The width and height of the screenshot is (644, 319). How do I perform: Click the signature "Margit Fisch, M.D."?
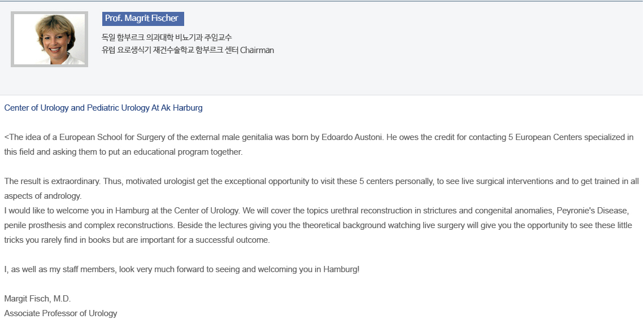pyautogui.click(x=38, y=299)
